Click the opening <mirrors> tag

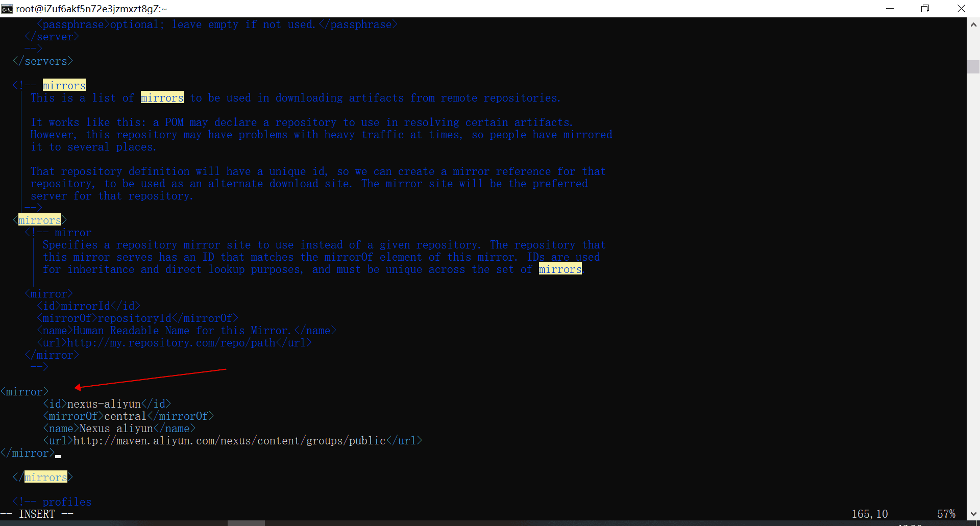pyautogui.click(x=40, y=220)
